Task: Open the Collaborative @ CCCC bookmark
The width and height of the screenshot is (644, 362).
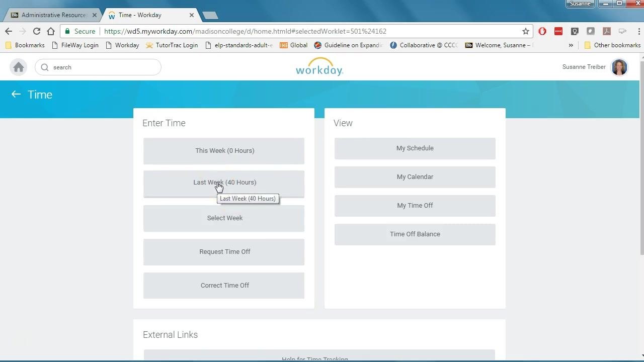Action: 424,45
